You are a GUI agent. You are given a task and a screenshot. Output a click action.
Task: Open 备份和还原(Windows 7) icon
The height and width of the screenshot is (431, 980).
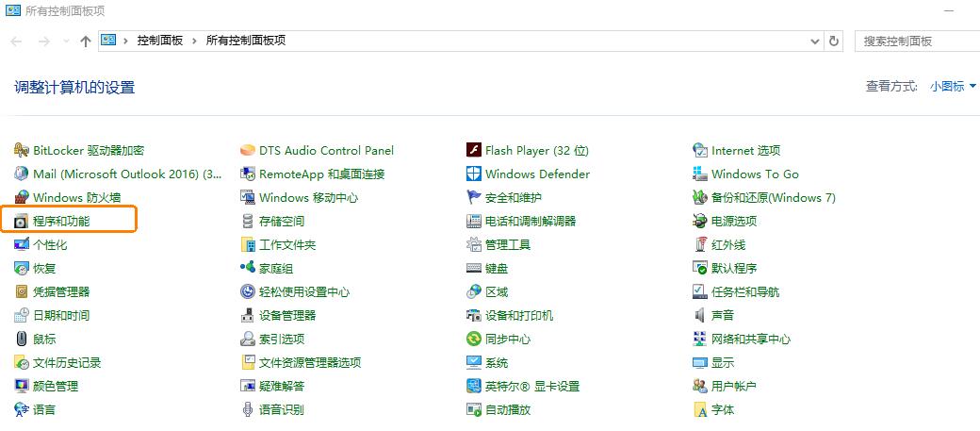click(700, 198)
